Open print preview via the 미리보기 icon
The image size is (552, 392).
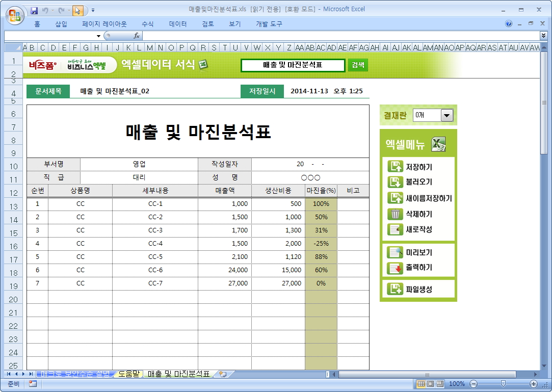pos(395,252)
